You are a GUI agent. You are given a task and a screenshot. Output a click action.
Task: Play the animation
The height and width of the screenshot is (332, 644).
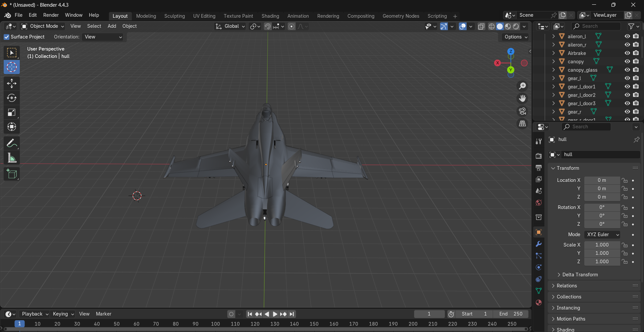click(275, 314)
